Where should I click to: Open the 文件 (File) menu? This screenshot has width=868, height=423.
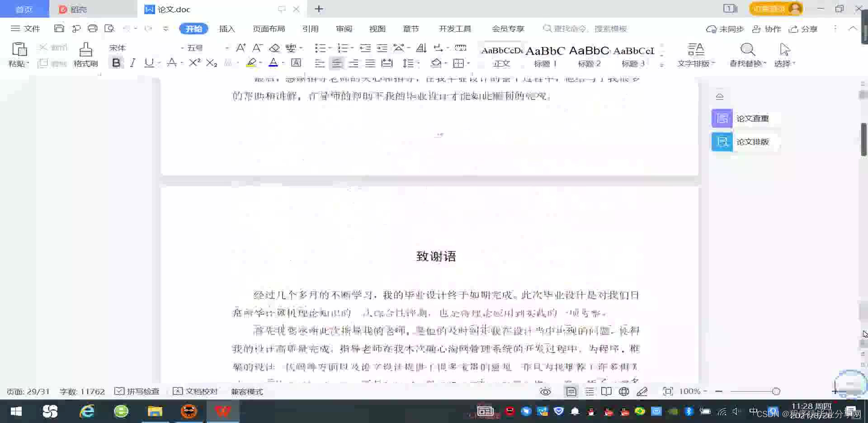[x=25, y=28]
